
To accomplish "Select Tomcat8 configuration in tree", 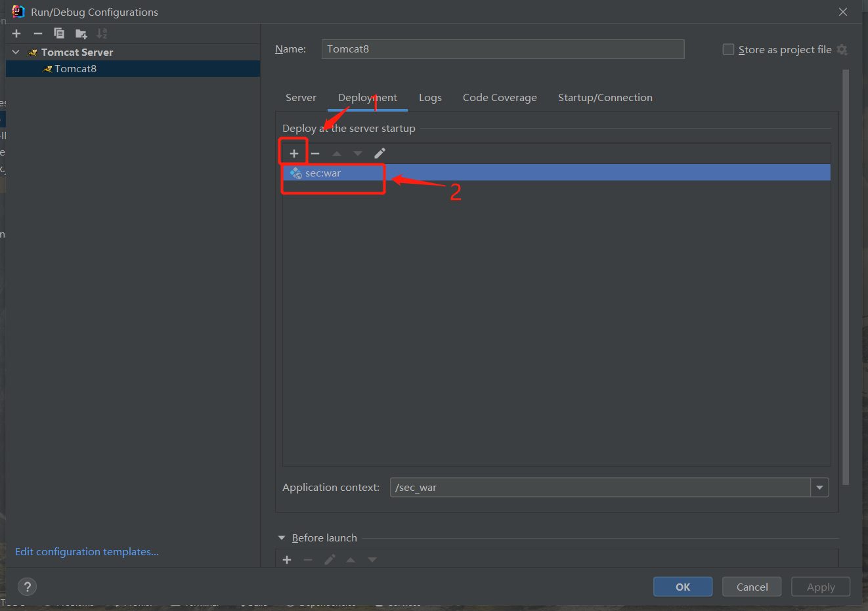I will (x=133, y=69).
